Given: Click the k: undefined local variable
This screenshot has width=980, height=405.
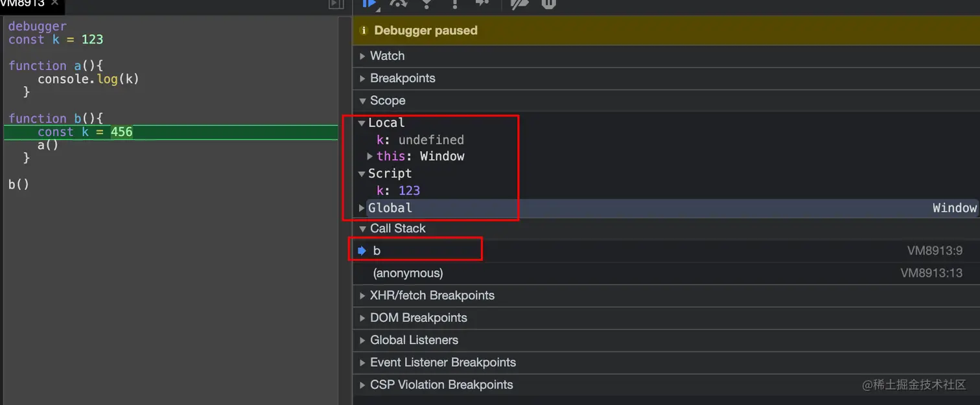Looking at the screenshot, I should tap(420, 140).
